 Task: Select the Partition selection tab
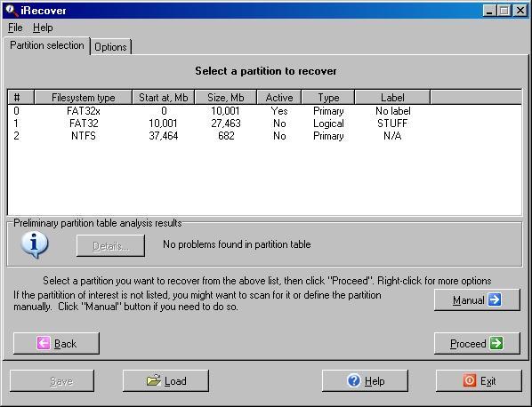(x=47, y=45)
